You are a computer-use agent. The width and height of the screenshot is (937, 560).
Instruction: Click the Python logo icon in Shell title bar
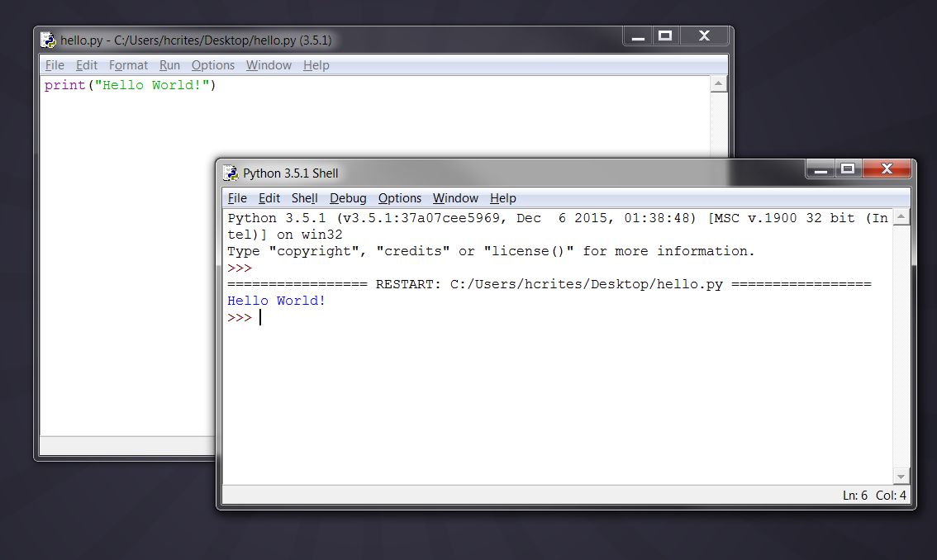click(x=230, y=173)
